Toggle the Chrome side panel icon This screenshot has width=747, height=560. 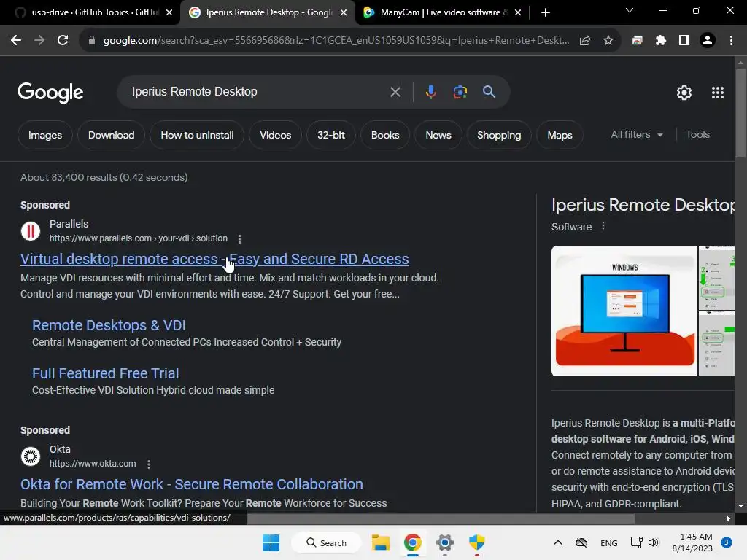[684, 41]
